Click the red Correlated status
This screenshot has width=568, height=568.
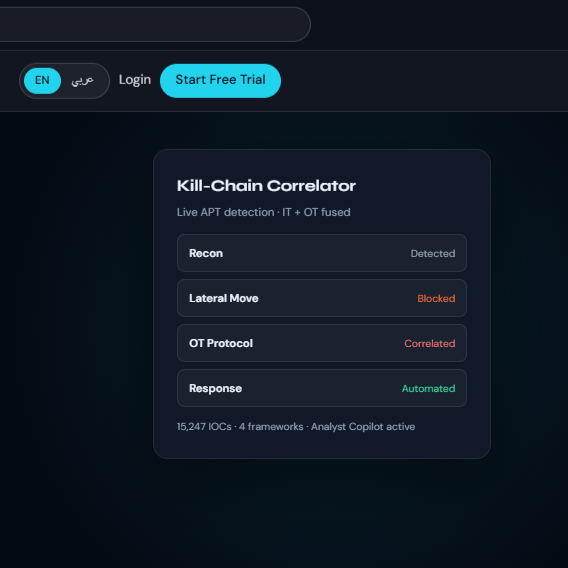pos(430,343)
